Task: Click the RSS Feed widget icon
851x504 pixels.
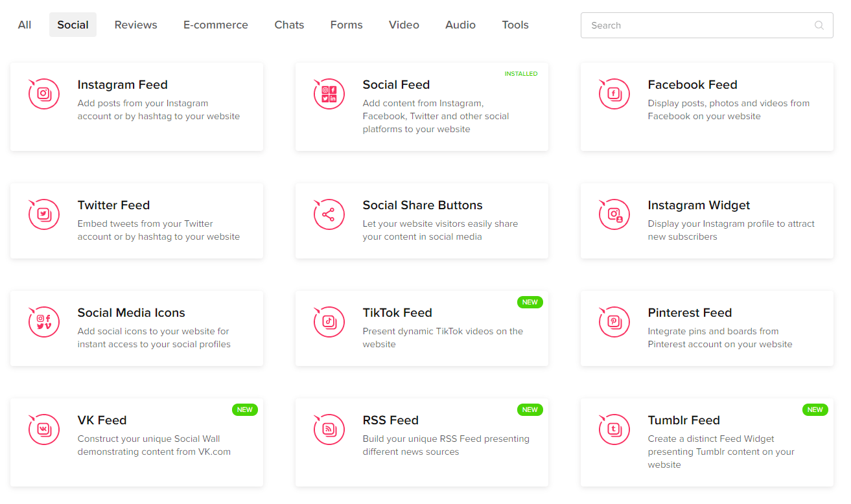Action: [329, 430]
